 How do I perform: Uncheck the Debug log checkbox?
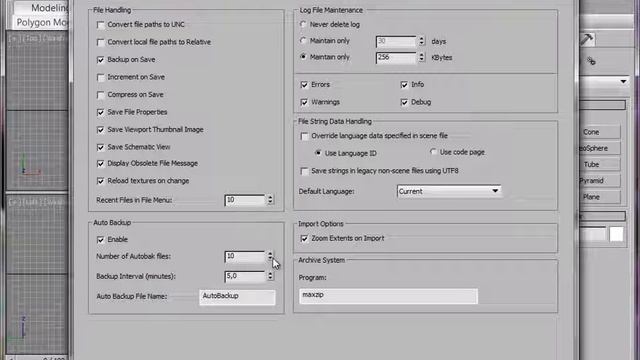point(404,102)
